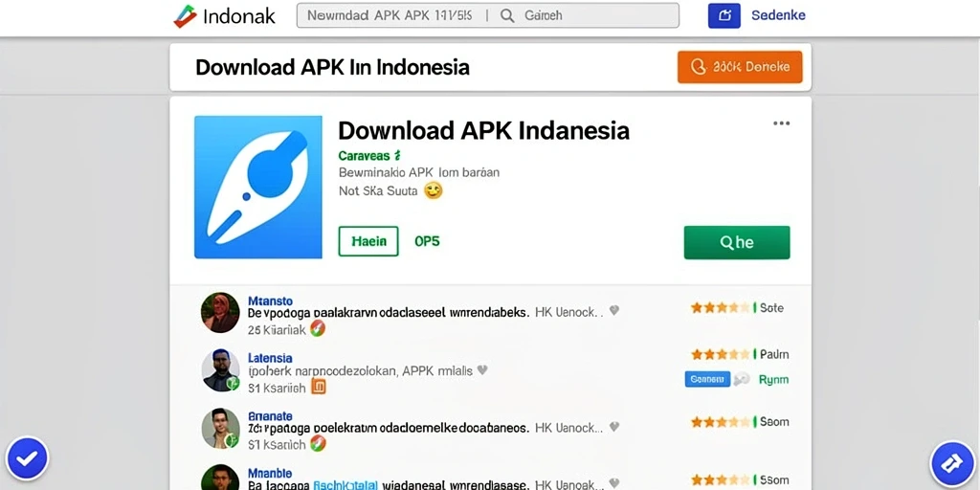Click the 'Download APK Iın Indonesia' heading
The width and height of the screenshot is (980, 490).
coord(332,67)
